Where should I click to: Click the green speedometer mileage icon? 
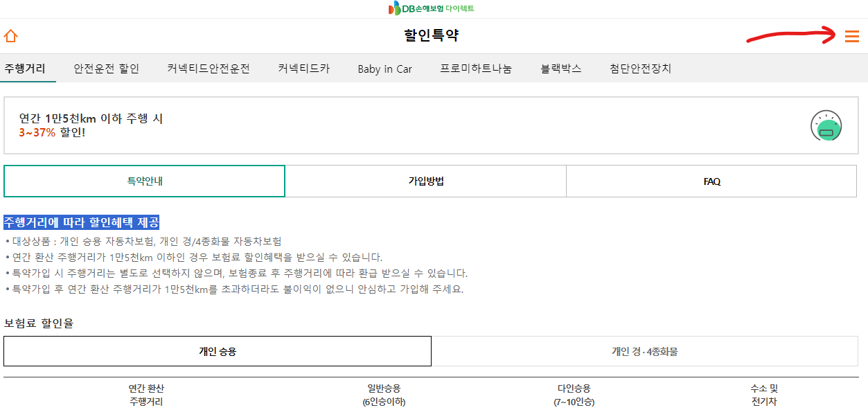point(826,126)
